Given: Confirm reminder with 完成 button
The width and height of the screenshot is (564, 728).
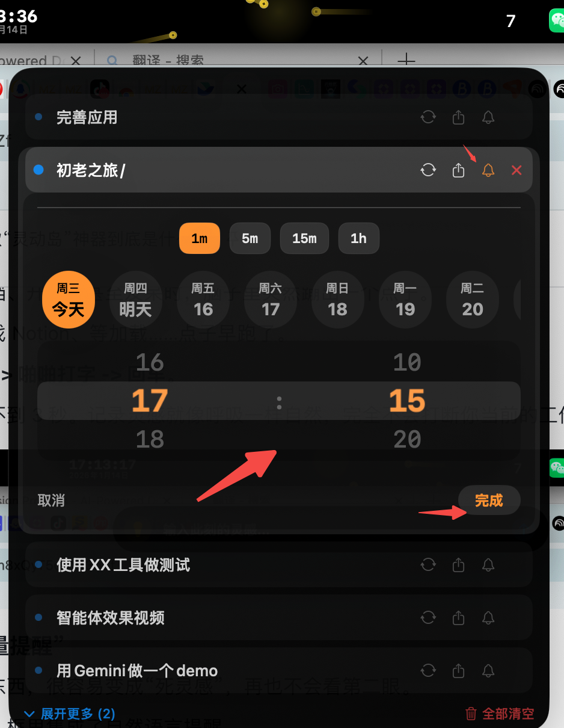Looking at the screenshot, I should click(x=489, y=500).
